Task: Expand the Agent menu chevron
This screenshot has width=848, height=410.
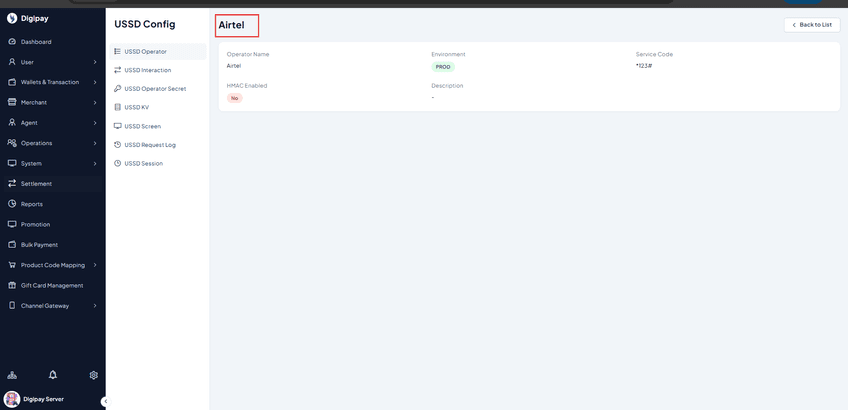Action: [95, 123]
